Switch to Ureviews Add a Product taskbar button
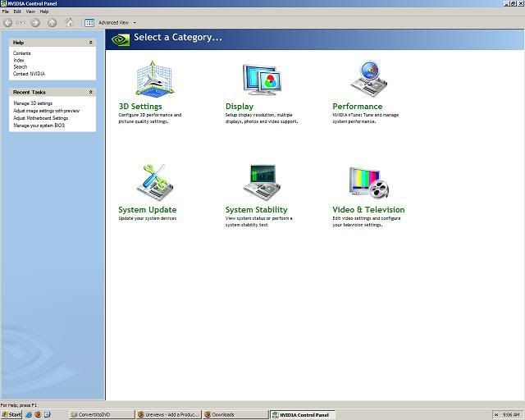This screenshot has width=525, height=420. (169, 414)
